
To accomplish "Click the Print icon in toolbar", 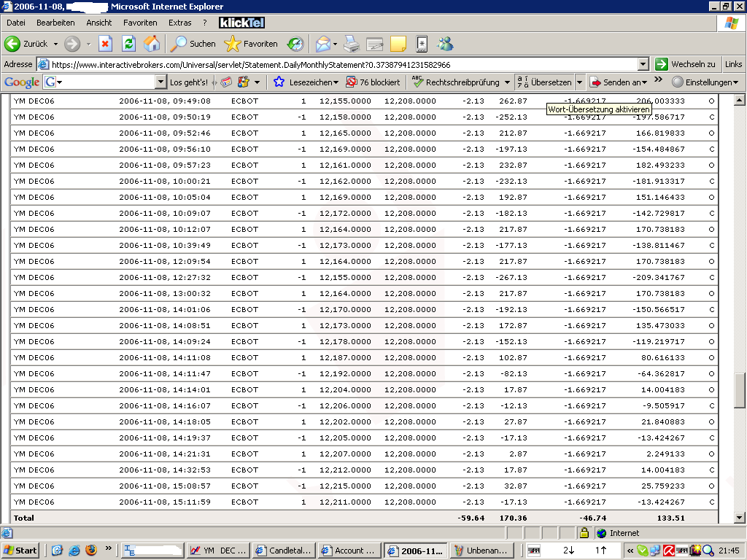I will (x=352, y=44).
